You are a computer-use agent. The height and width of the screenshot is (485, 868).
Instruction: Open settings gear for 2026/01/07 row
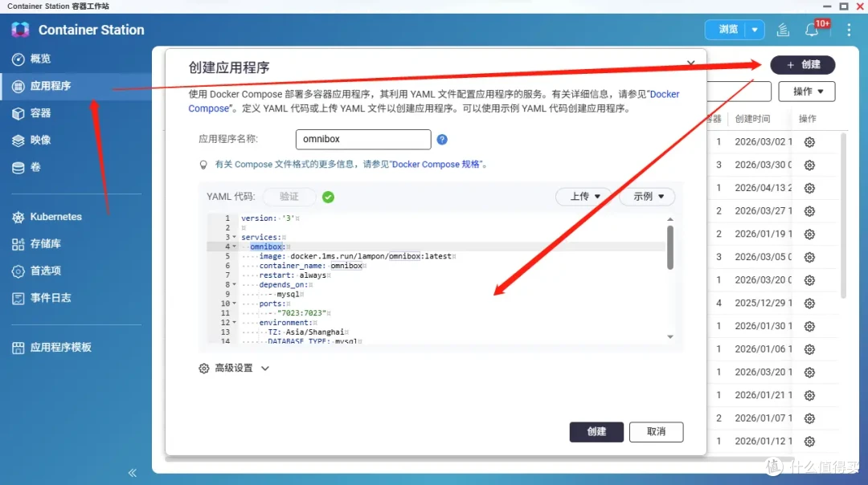[809, 418]
